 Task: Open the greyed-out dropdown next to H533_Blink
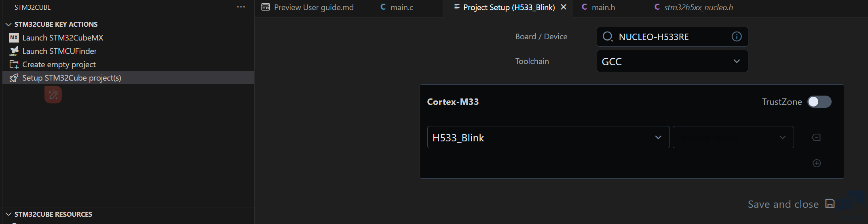tap(733, 137)
